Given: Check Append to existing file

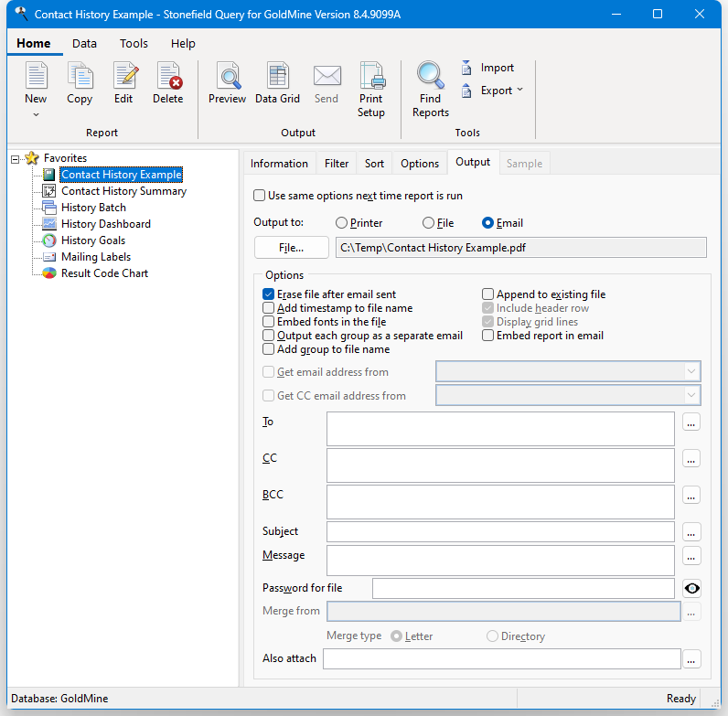Looking at the screenshot, I should click(x=487, y=294).
